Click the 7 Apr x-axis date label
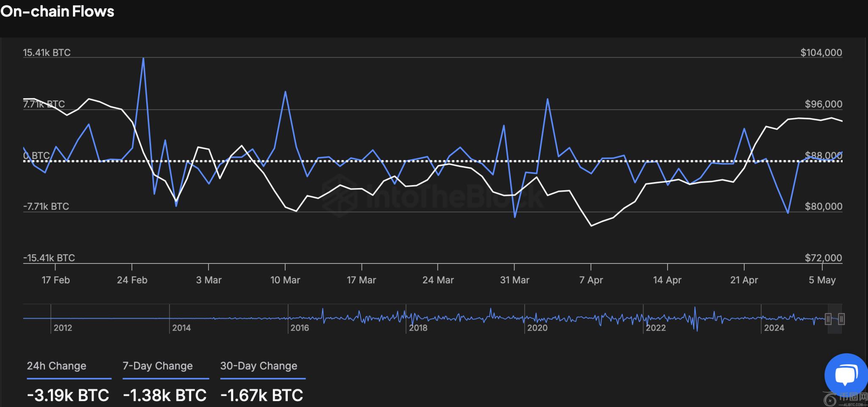Viewport: 868px width, 407px height. pos(591,280)
